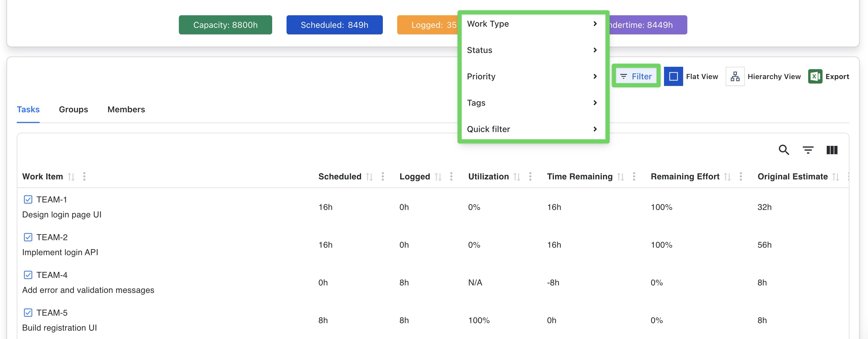Open Work Item column options menu
The image size is (868, 339).
coord(84,176)
